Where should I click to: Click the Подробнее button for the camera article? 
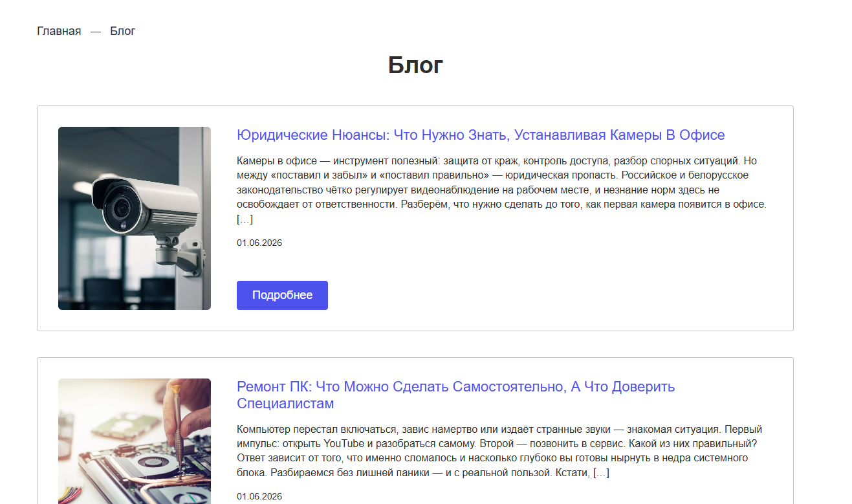282,295
